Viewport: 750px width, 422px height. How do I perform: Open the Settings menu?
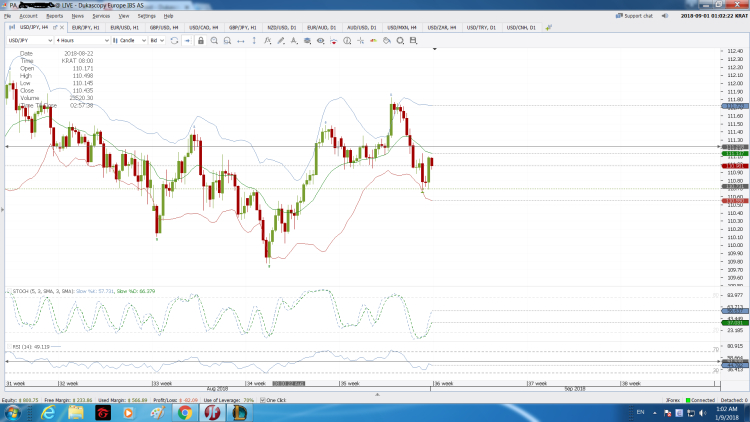point(146,16)
